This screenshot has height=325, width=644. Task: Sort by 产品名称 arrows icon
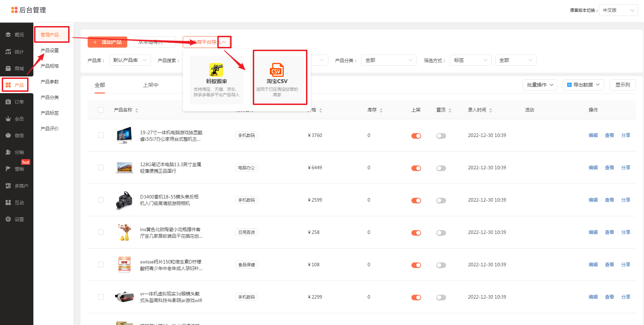click(137, 110)
